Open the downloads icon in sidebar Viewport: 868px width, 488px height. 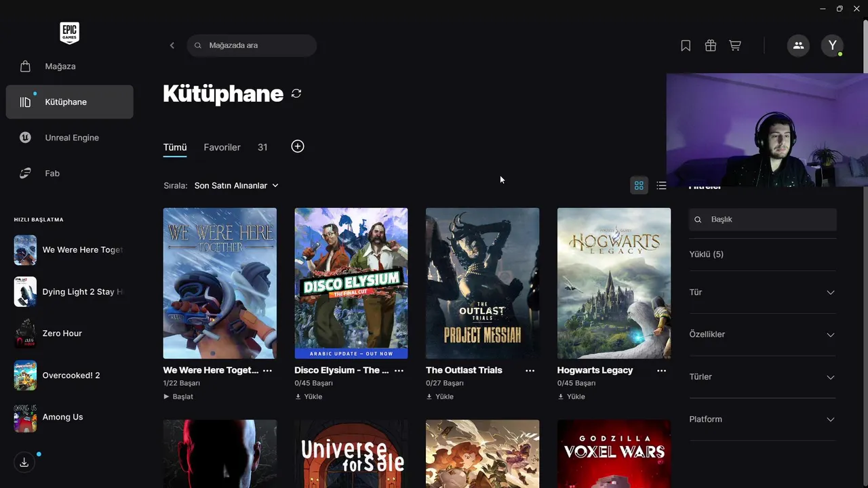pyautogui.click(x=24, y=462)
